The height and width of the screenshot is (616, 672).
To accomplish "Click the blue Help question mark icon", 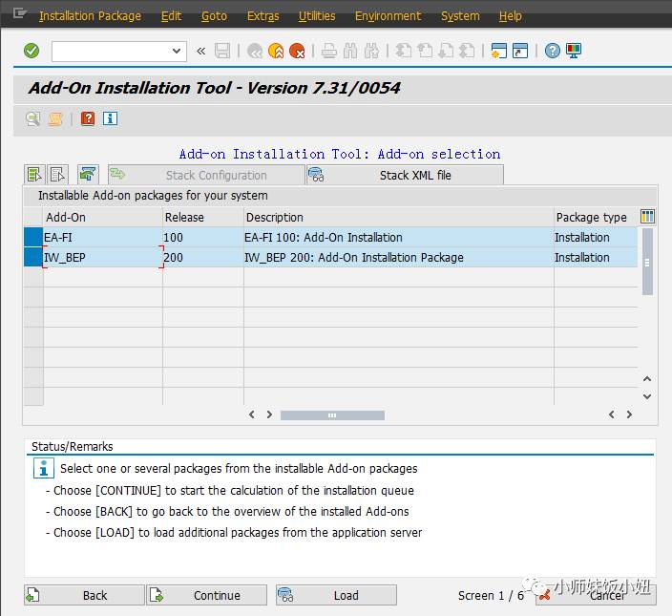I will (x=553, y=51).
